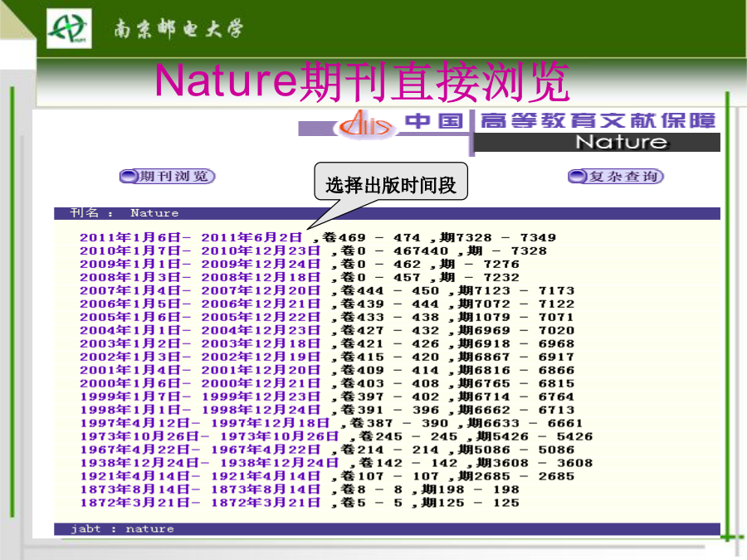Image resolution: width=747 pixels, height=560 pixels.
Task: Click the CALIS logo in the banner
Action: point(366,124)
